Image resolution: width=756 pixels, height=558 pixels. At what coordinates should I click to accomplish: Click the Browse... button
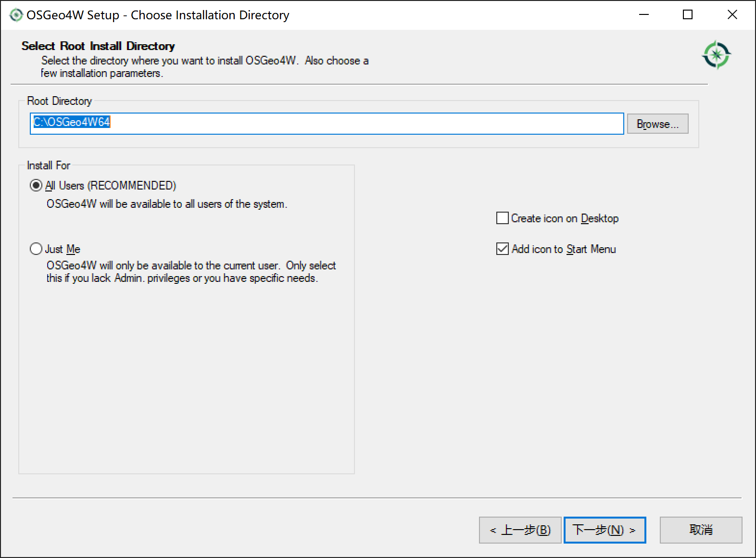(x=657, y=124)
